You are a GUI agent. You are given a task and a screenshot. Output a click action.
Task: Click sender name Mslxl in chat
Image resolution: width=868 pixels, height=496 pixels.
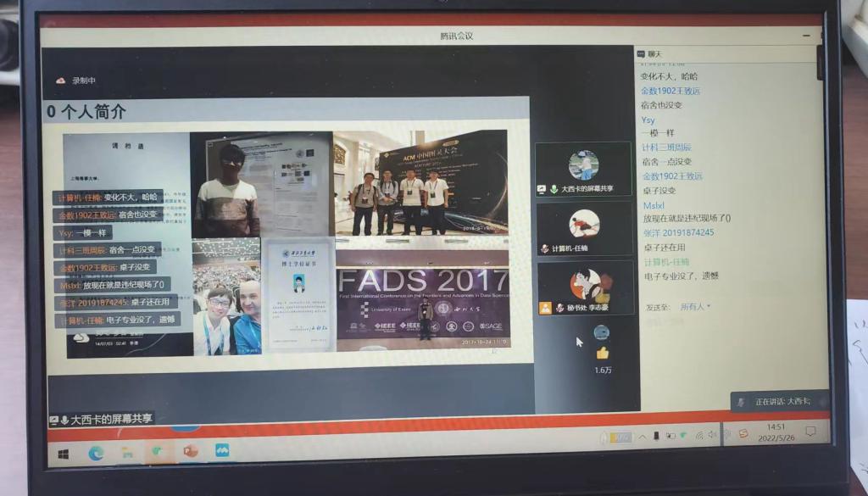(x=654, y=205)
